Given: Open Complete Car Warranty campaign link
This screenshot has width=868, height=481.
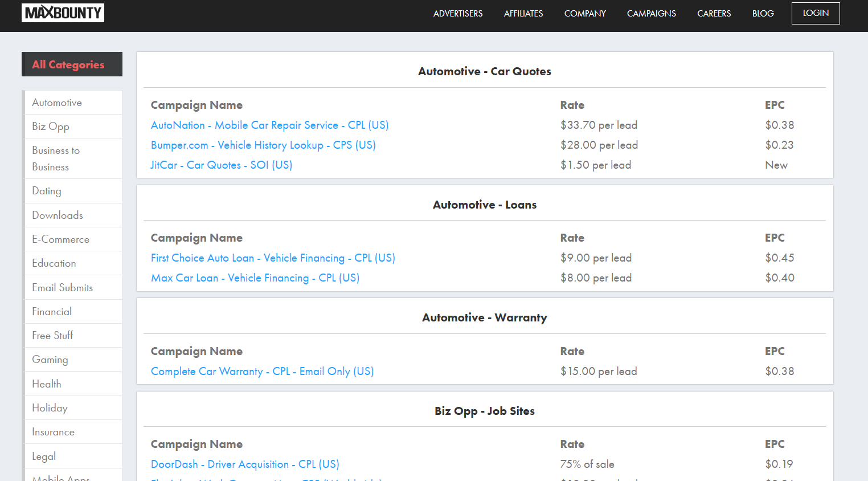Looking at the screenshot, I should 262,371.
